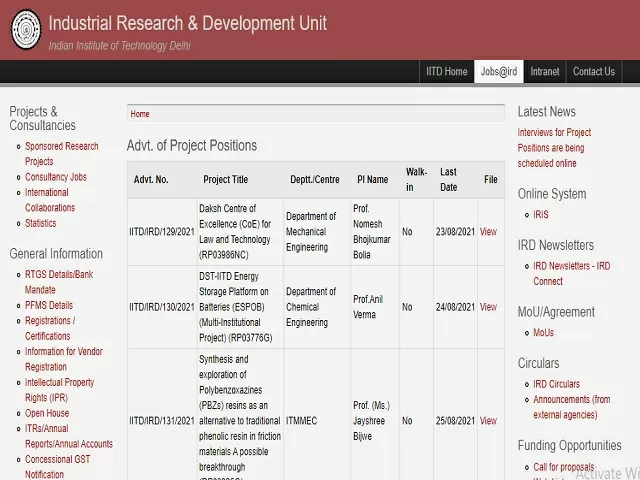640x480 pixels.
Task: Click the Advt. No. column header
Action: pyautogui.click(x=151, y=180)
